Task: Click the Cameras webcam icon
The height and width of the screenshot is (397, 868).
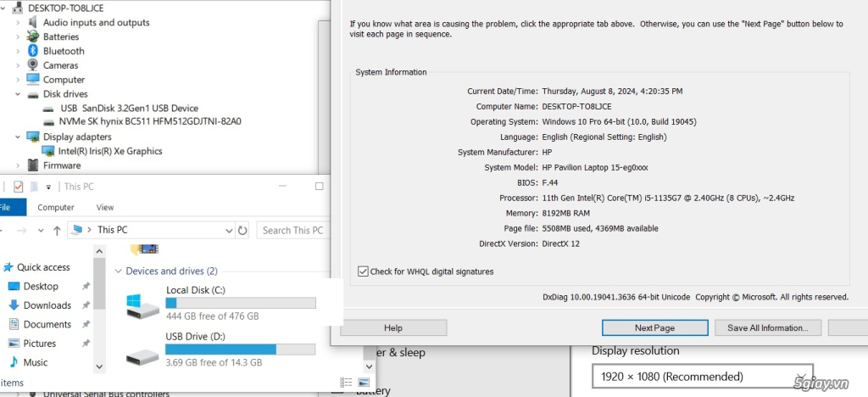Action: [x=33, y=64]
